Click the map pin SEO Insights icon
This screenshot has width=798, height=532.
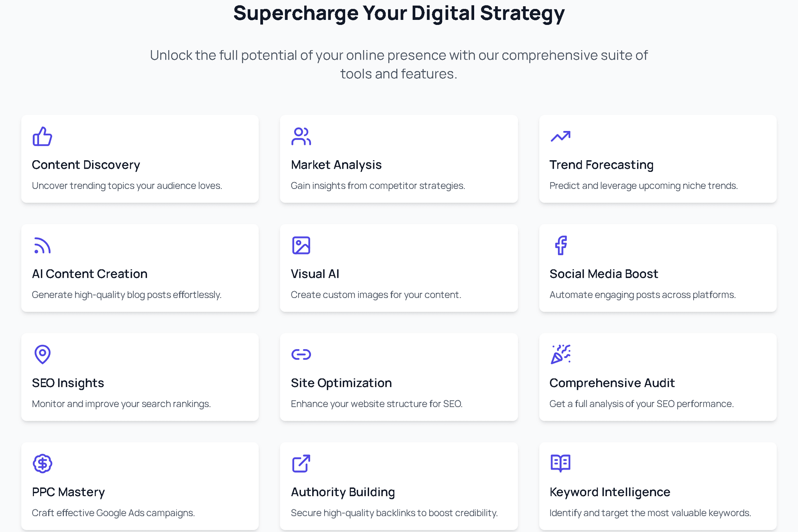point(42,354)
